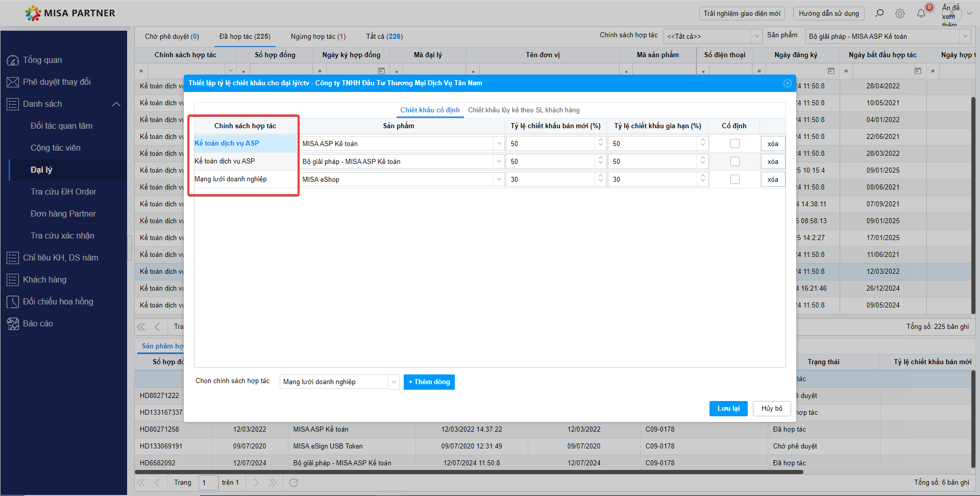
Task: Open Chọn chính sách hợp tác dropdown
Action: click(x=394, y=382)
